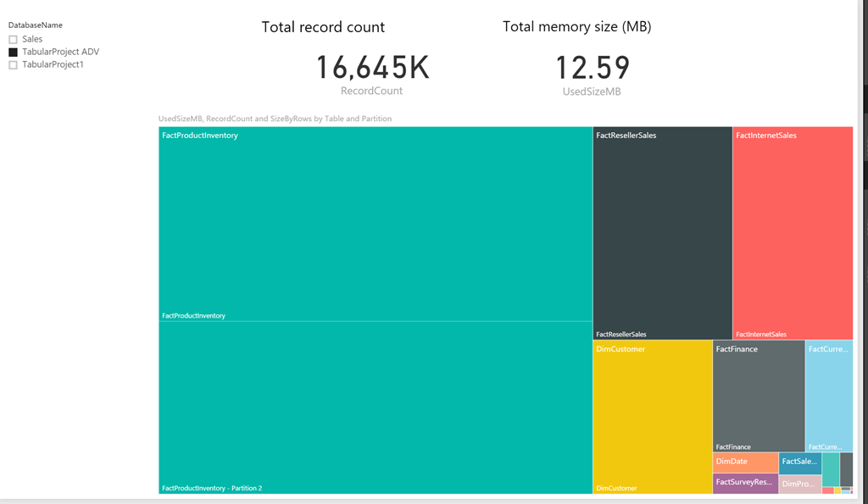The height and width of the screenshot is (504, 868).
Task: Enable the TabularProject1 checkbox
Action: [14, 64]
